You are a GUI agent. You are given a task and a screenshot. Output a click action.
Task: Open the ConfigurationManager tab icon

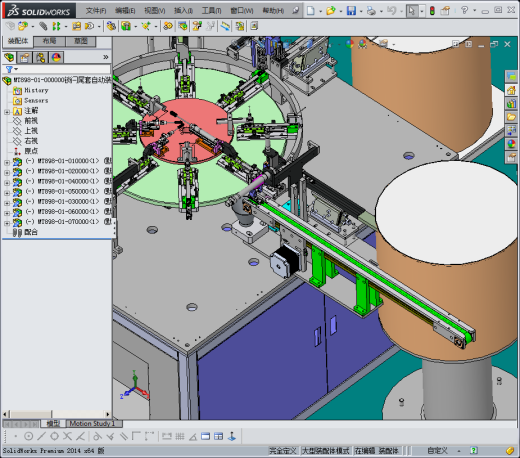pyautogui.click(x=41, y=58)
